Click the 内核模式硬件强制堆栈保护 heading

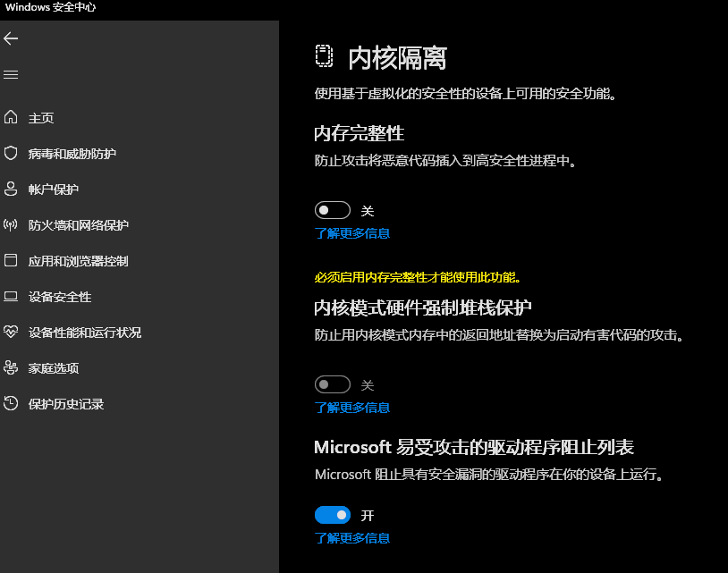coord(422,308)
